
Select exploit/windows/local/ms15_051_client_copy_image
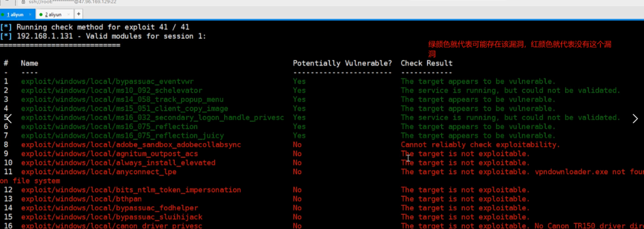(125, 109)
